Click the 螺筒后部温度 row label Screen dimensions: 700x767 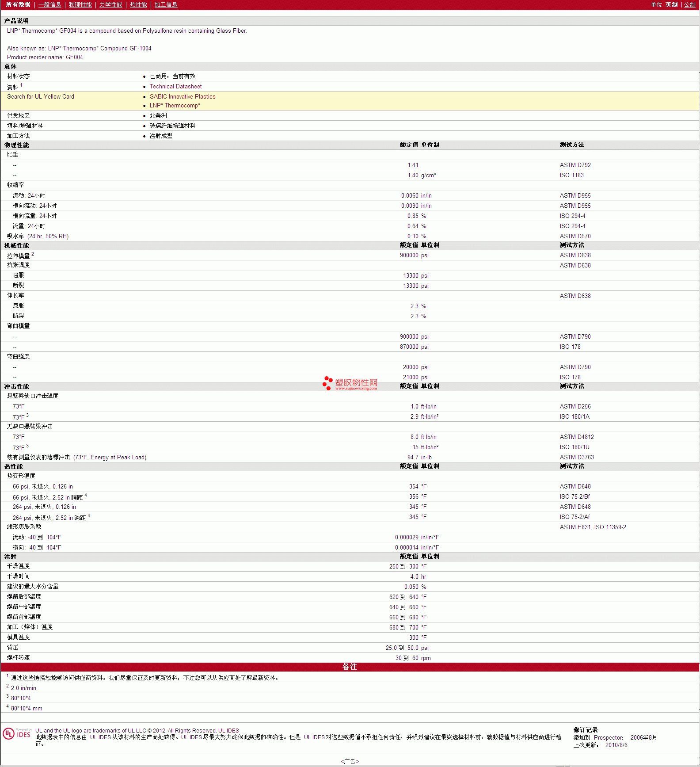point(24,597)
